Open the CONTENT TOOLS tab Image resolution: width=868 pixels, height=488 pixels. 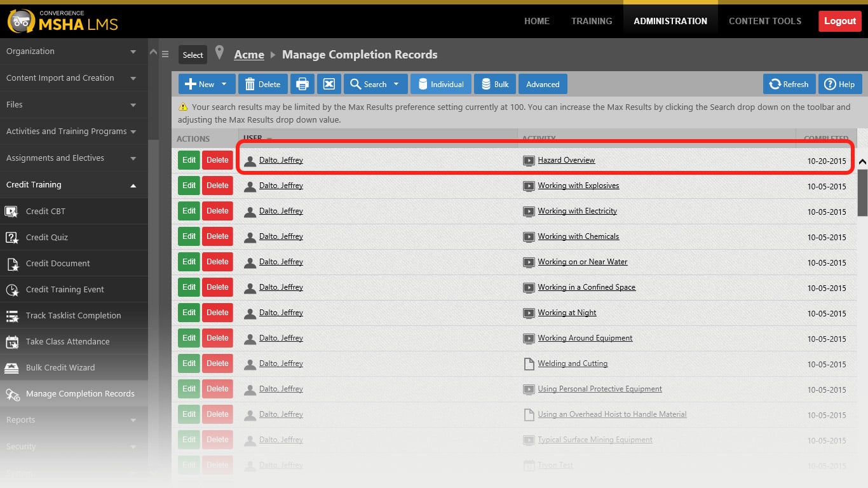[764, 21]
